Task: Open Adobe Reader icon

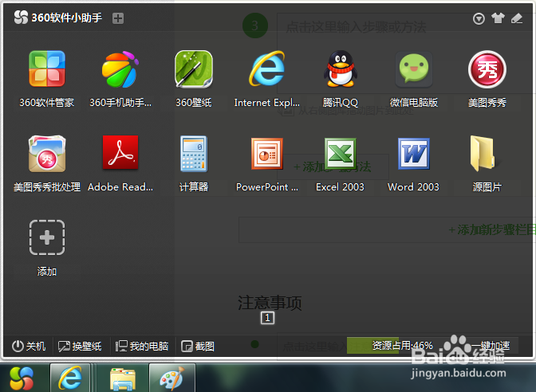Action: 120,153
